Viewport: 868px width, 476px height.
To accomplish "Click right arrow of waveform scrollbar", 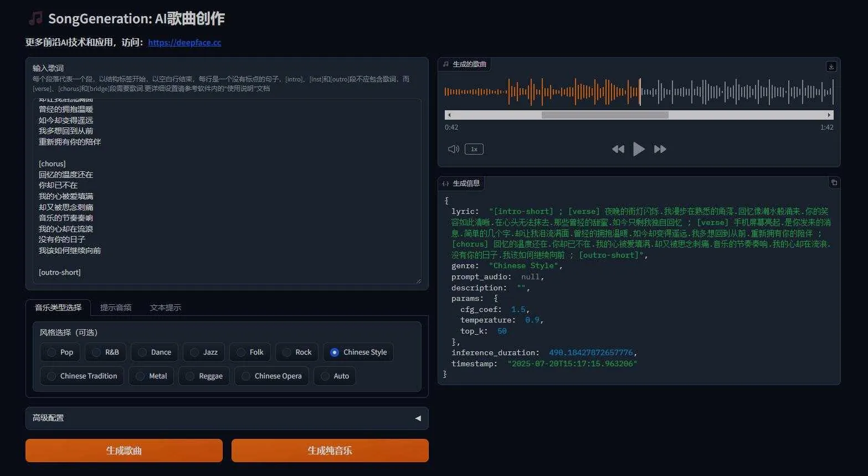I will click(x=829, y=115).
